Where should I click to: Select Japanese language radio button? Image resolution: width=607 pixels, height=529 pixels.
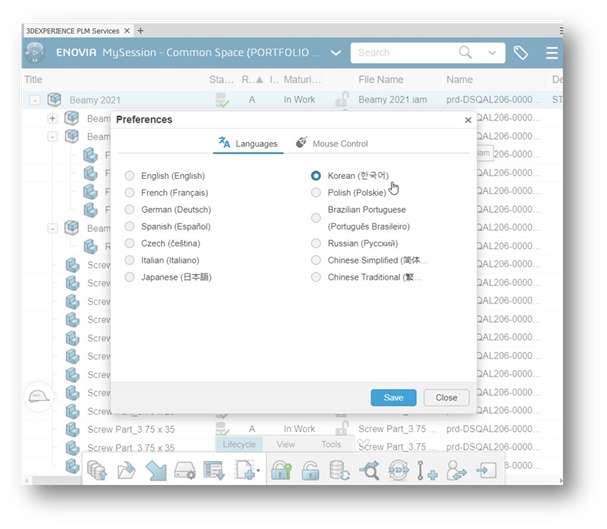tap(130, 277)
